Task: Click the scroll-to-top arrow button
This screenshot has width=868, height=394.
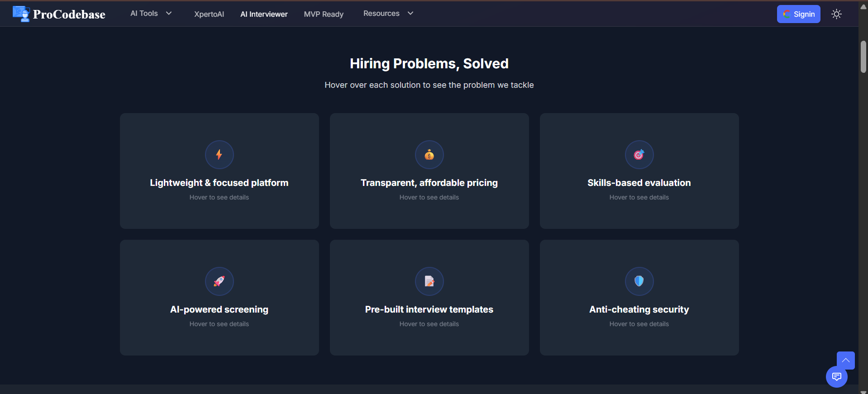Action: click(845, 361)
